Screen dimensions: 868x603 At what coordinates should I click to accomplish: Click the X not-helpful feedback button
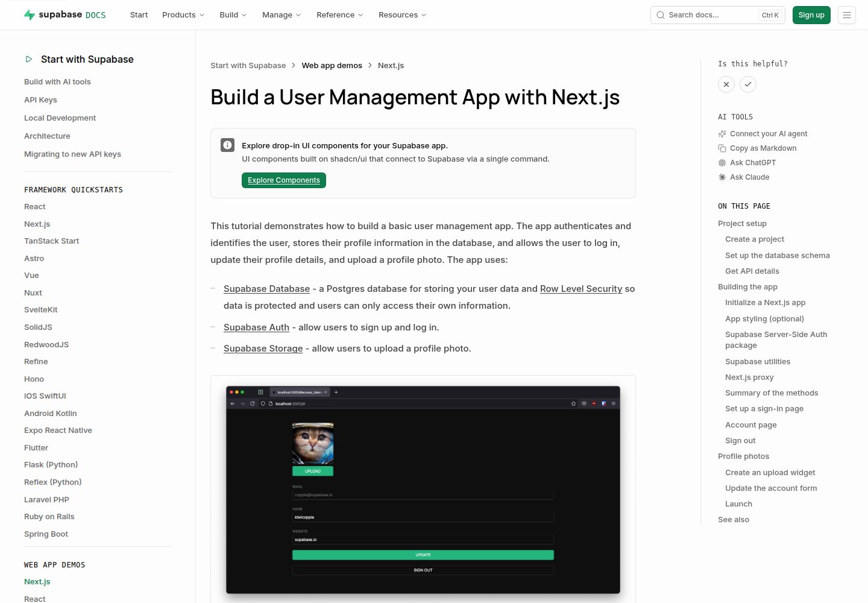click(726, 84)
